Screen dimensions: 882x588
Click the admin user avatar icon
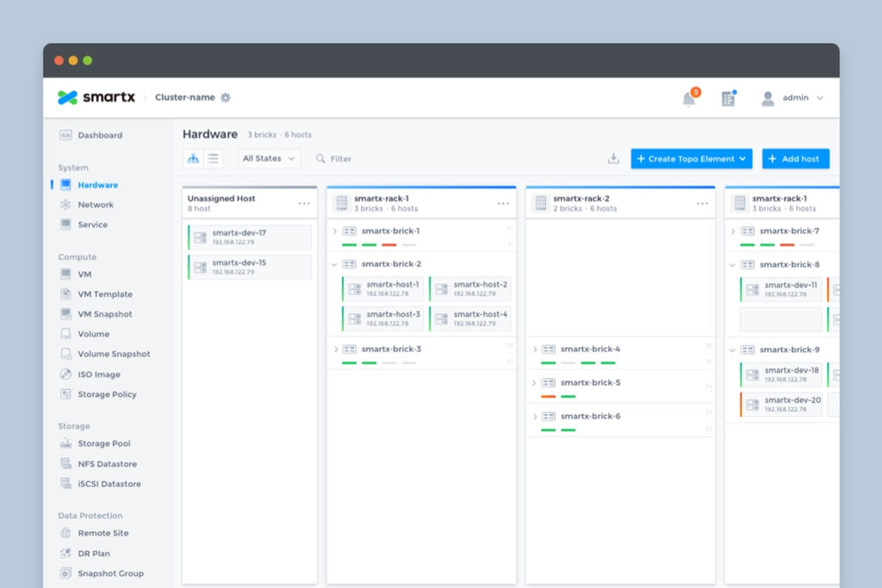pos(767,99)
